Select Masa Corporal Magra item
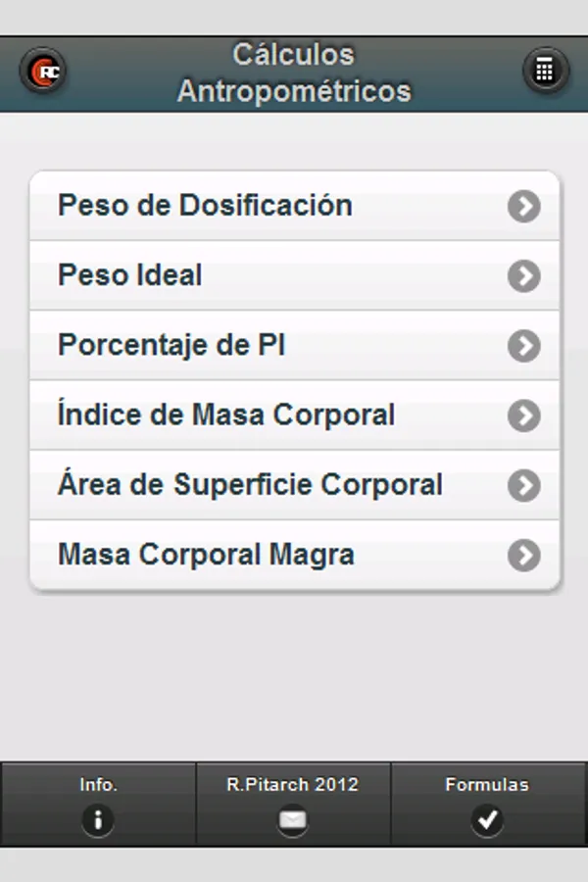 pos(206,556)
